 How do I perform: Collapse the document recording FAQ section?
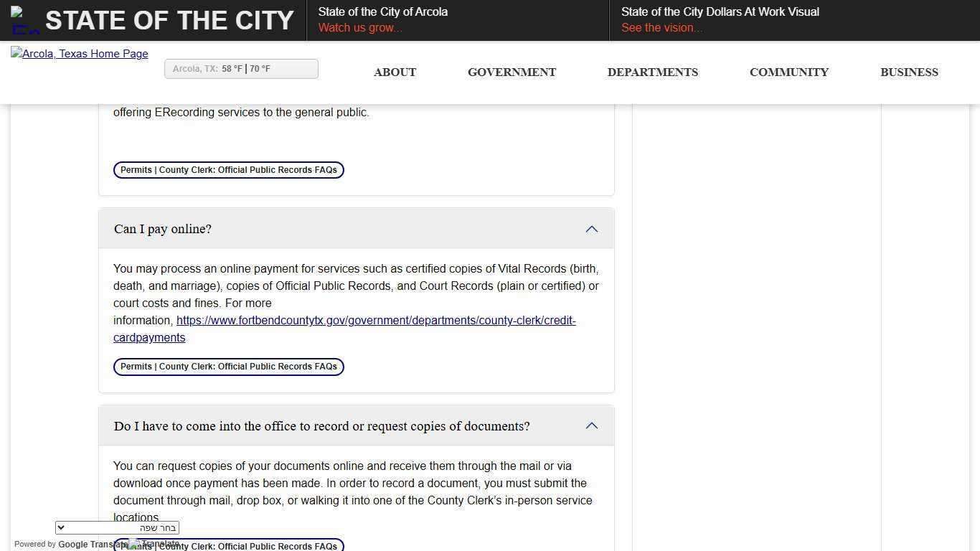coord(591,425)
